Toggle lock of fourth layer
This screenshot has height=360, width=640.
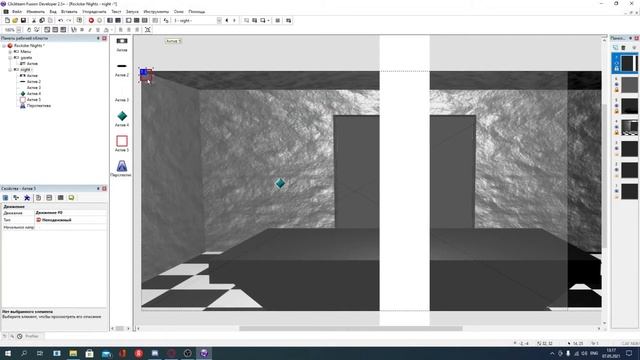point(616,133)
